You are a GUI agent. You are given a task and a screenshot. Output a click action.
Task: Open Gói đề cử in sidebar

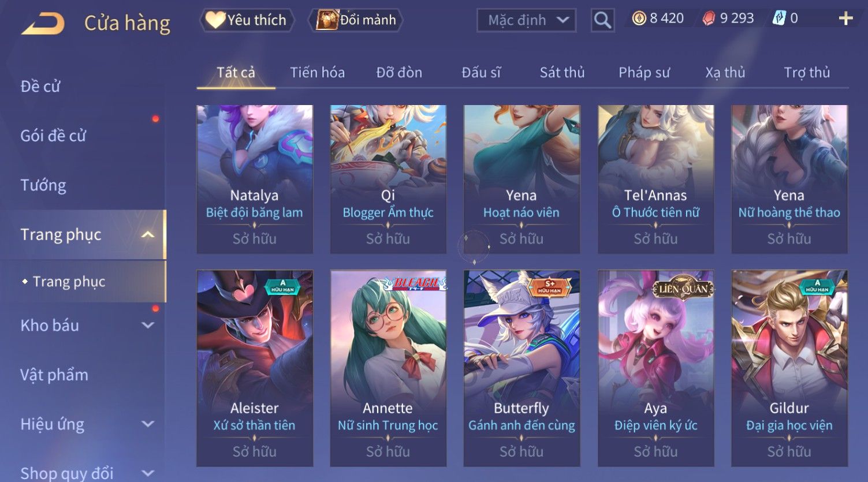tap(53, 136)
